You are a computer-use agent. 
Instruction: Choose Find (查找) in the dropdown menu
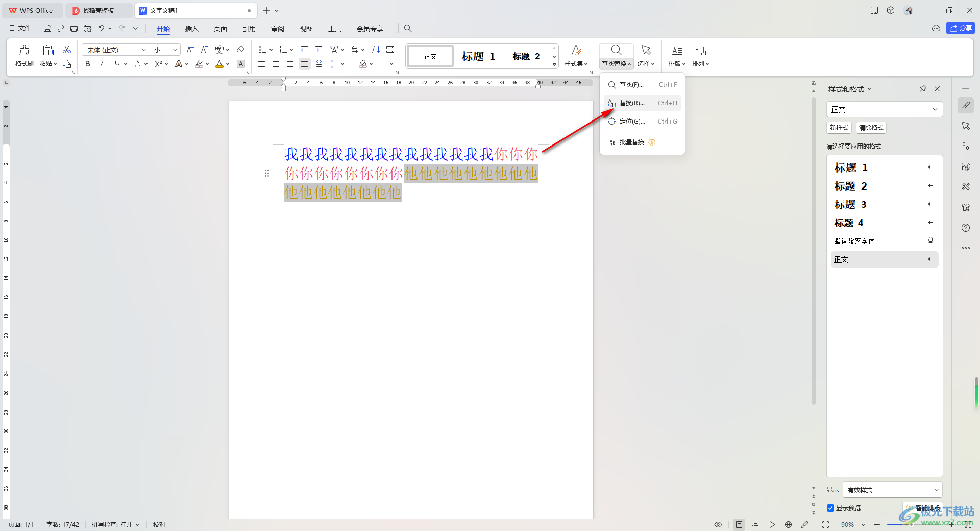coord(642,85)
